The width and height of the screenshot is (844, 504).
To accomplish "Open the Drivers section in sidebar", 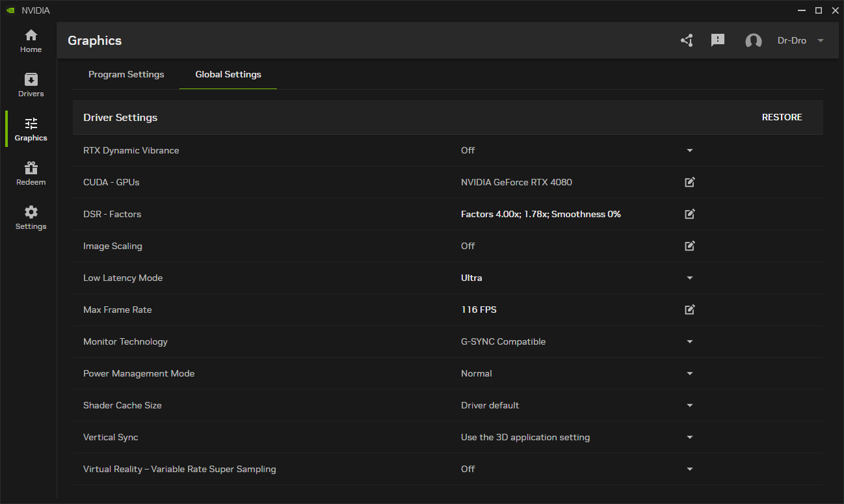I will (x=31, y=85).
